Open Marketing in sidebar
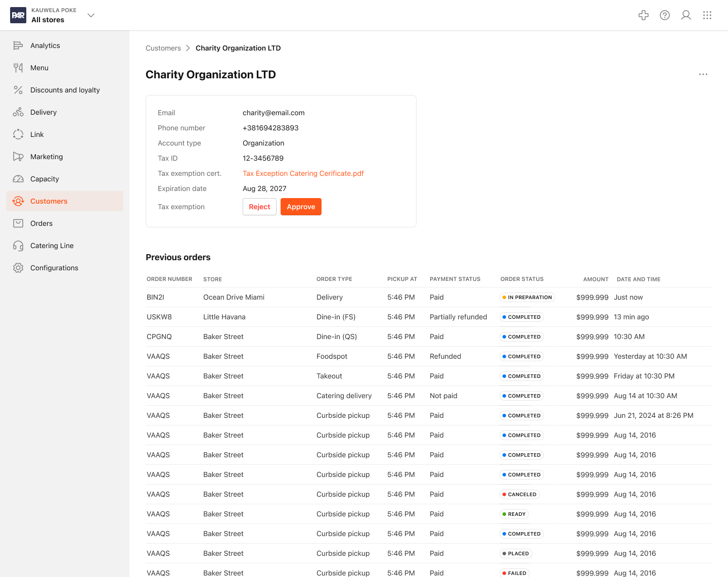 click(x=65, y=157)
